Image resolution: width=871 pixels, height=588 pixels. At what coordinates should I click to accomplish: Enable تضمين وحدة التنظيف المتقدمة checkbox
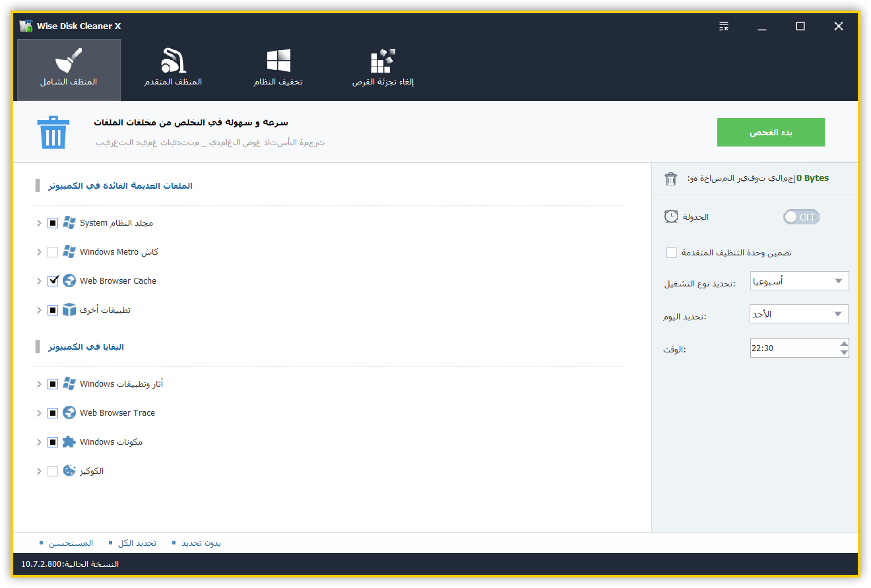[x=672, y=253]
